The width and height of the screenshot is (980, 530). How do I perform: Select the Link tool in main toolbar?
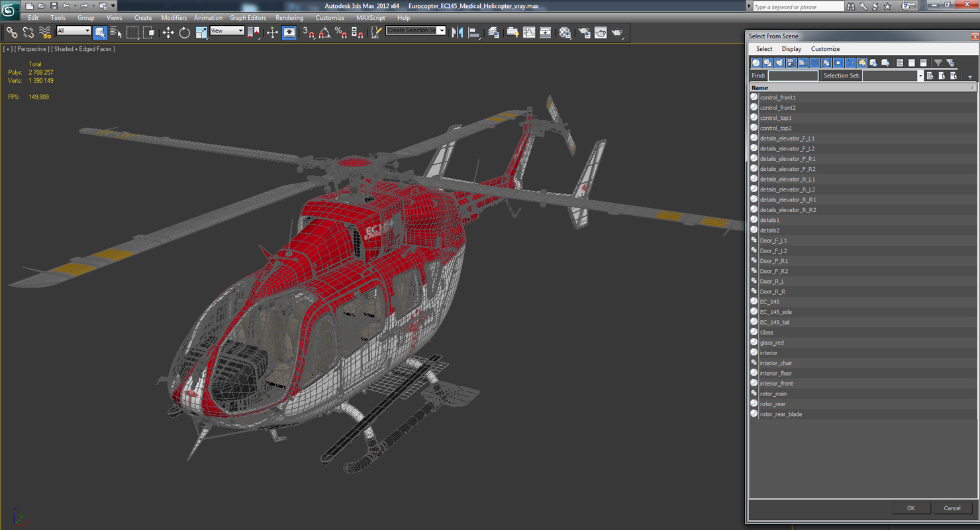[x=12, y=32]
